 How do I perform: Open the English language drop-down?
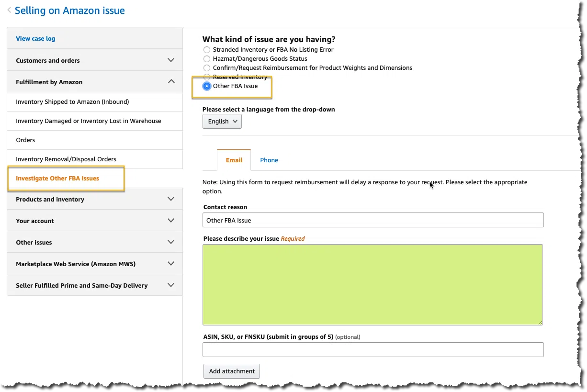[222, 122]
